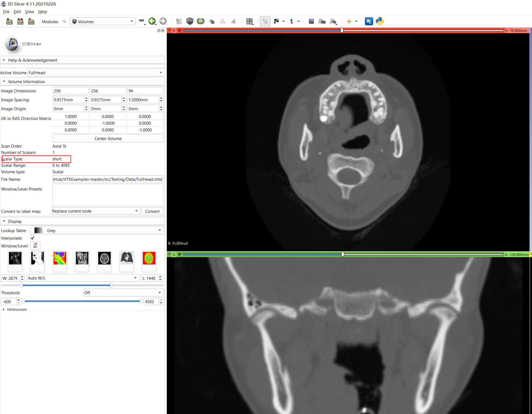Screen dimensions: 532x414
Task: Open the View menu
Action: [29, 12]
